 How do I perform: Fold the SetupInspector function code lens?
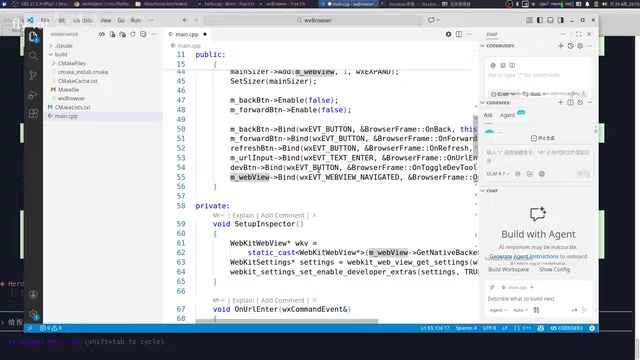point(218,215)
